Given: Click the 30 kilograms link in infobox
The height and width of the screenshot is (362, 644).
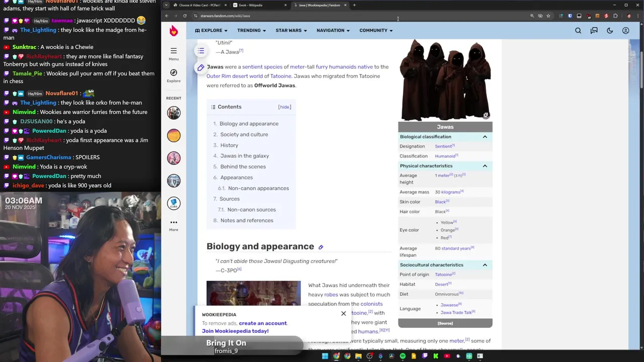Looking at the screenshot, I should (x=450, y=192).
